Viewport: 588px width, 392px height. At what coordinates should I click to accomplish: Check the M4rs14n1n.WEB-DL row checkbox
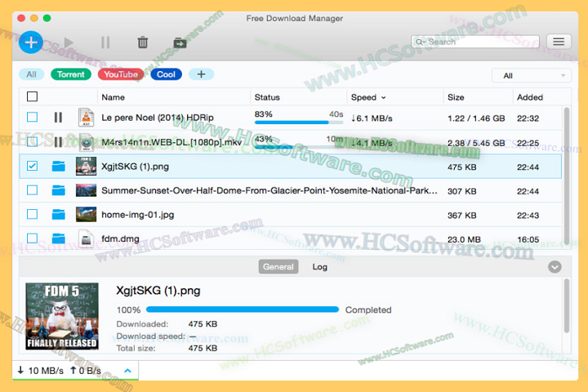pyautogui.click(x=32, y=141)
